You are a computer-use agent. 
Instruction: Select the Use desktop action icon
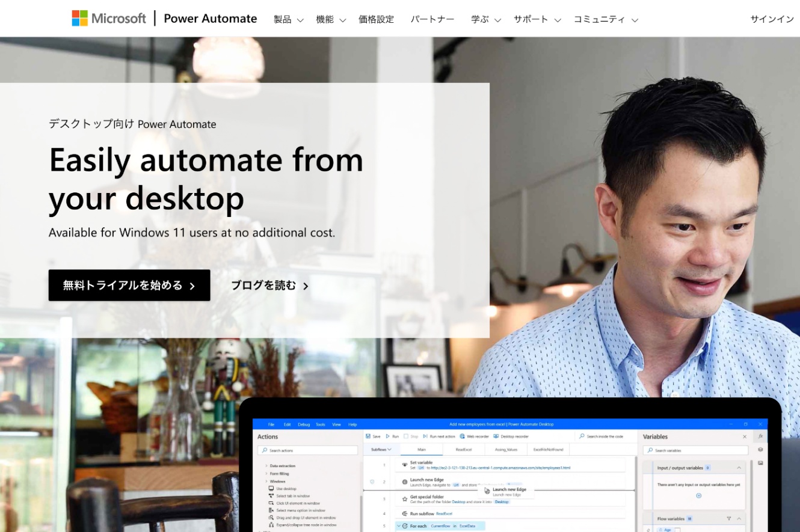[271, 489]
